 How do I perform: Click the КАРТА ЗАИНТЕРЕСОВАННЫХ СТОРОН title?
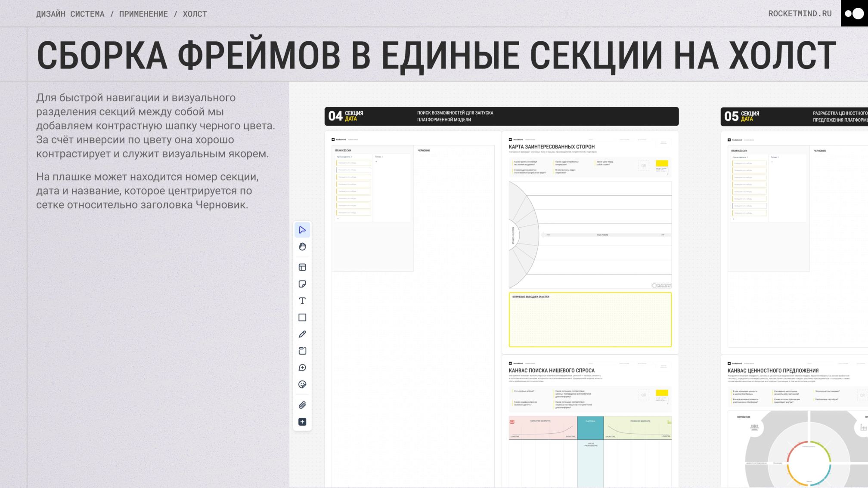[552, 147]
